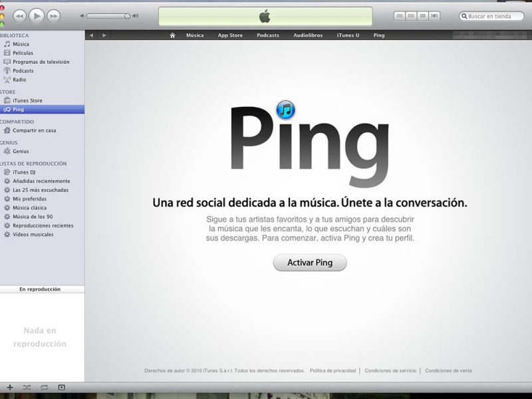
Task: Adjust the volume slider knob
Action: 127,16
